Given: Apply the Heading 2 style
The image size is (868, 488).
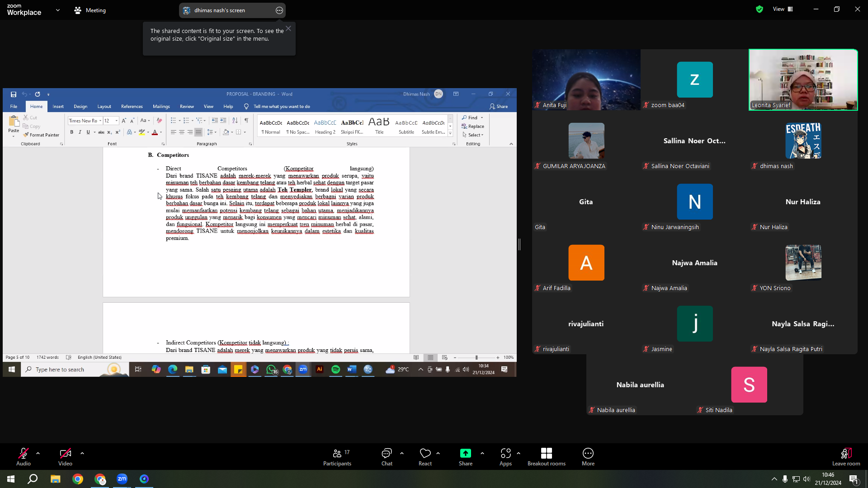Looking at the screenshot, I should coord(325,127).
